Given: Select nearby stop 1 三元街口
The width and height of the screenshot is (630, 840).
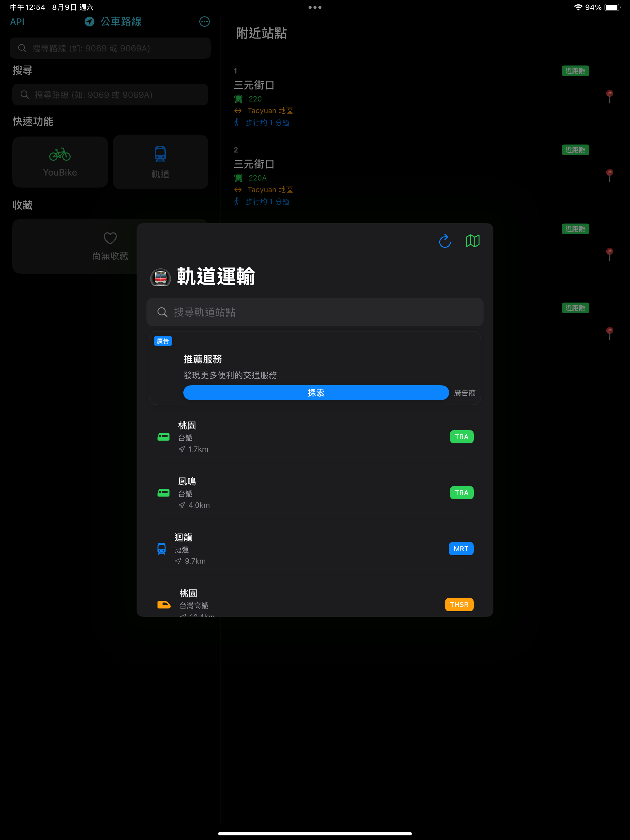Looking at the screenshot, I should (425, 97).
